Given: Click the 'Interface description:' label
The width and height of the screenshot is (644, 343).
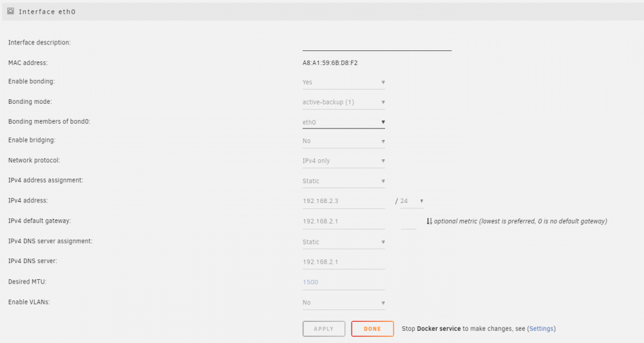Looking at the screenshot, I should 39,43.
